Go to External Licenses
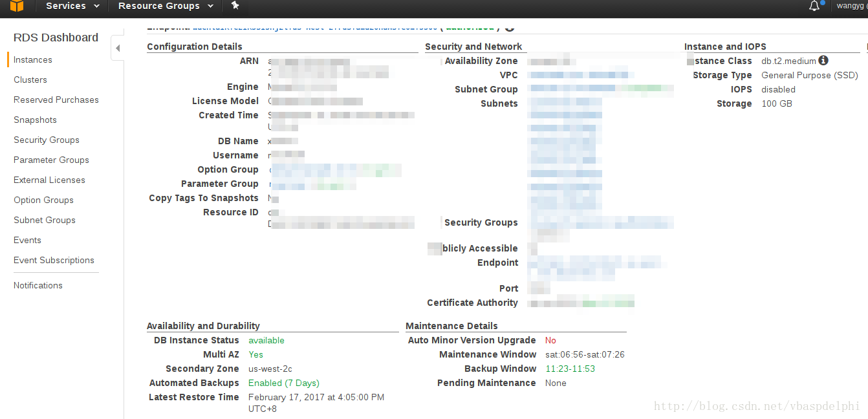 click(49, 180)
